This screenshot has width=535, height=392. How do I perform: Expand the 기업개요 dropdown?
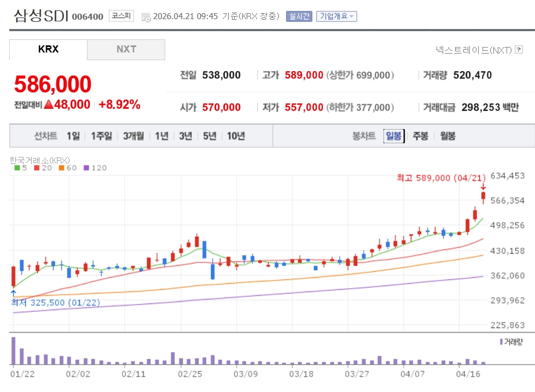coord(336,16)
